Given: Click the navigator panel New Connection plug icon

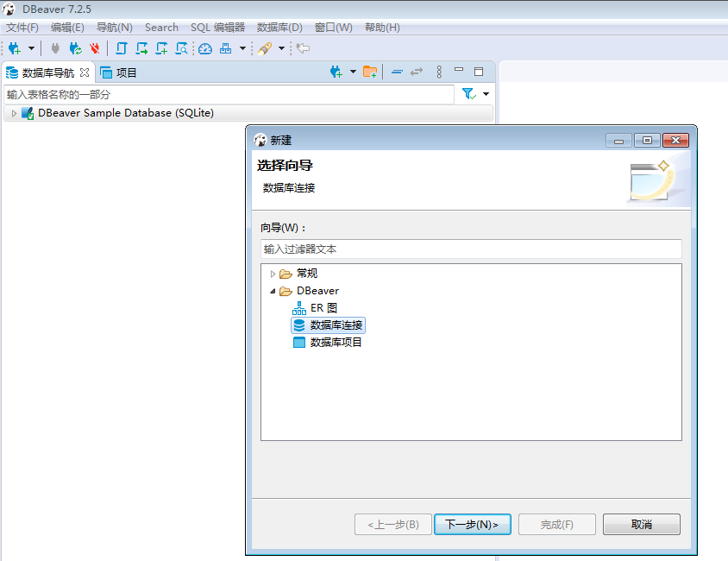Looking at the screenshot, I should (x=336, y=72).
